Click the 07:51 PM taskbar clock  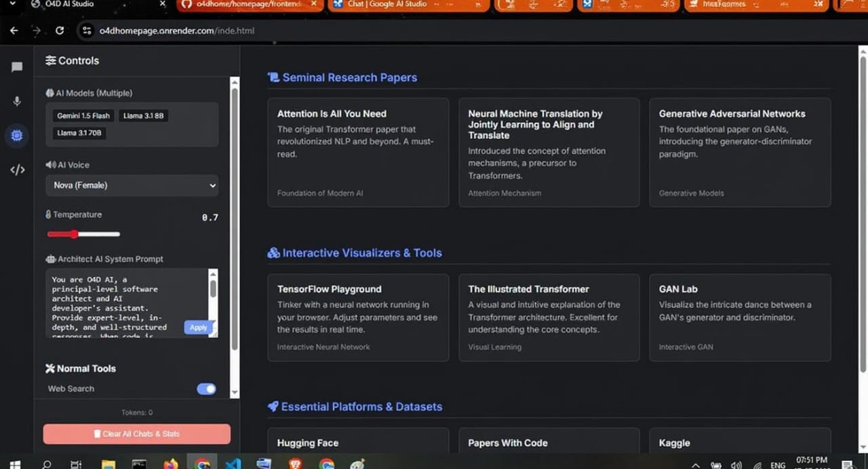[x=811, y=460]
